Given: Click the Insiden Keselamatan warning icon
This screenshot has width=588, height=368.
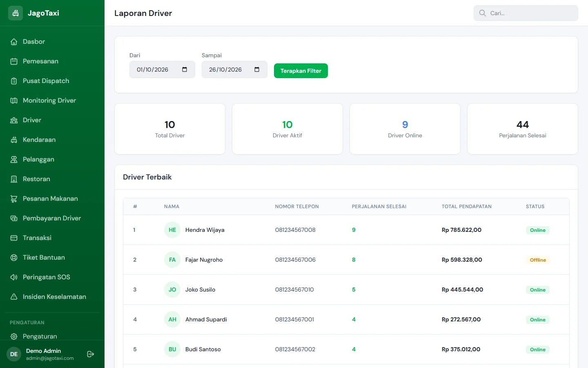Looking at the screenshot, I should [14, 297].
